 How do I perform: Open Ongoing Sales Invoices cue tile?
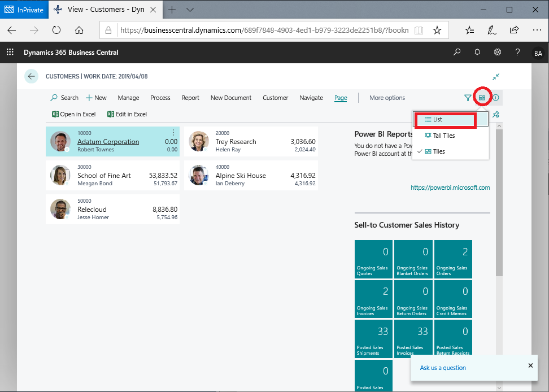coord(373,299)
